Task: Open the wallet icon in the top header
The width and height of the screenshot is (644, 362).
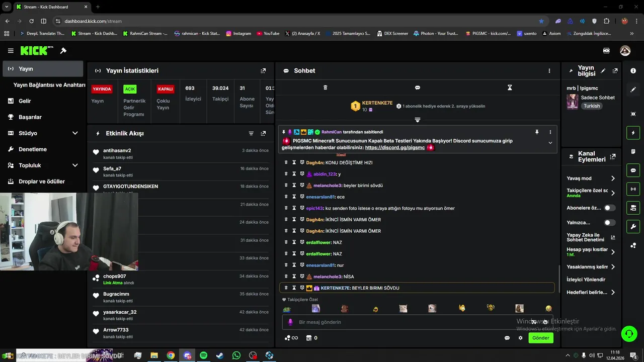Action: pyautogui.click(x=606, y=51)
